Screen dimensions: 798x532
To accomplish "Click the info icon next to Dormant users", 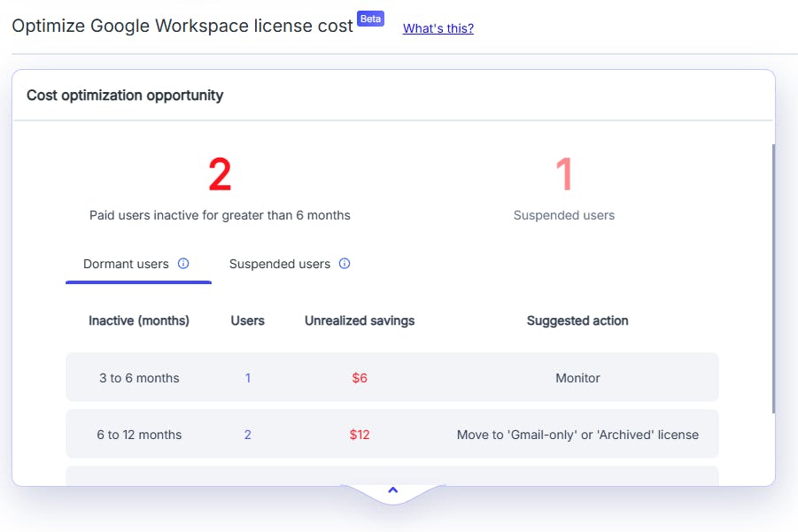I will point(183,264).
